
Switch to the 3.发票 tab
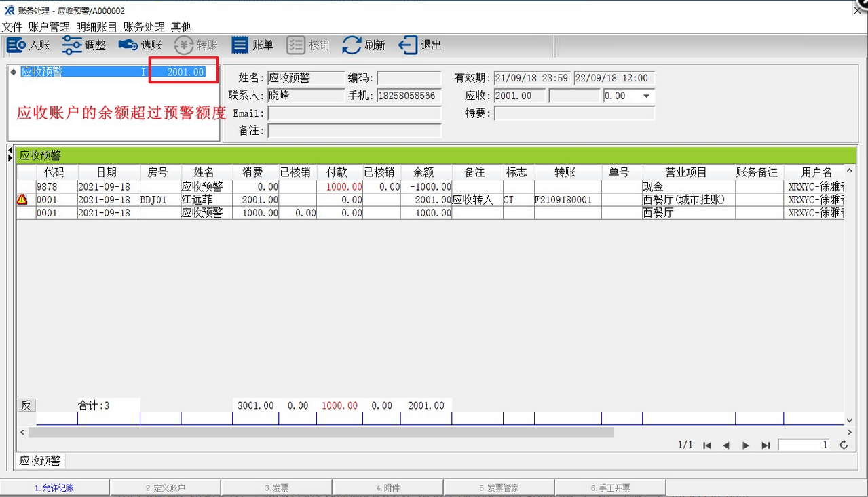point(277,488)
